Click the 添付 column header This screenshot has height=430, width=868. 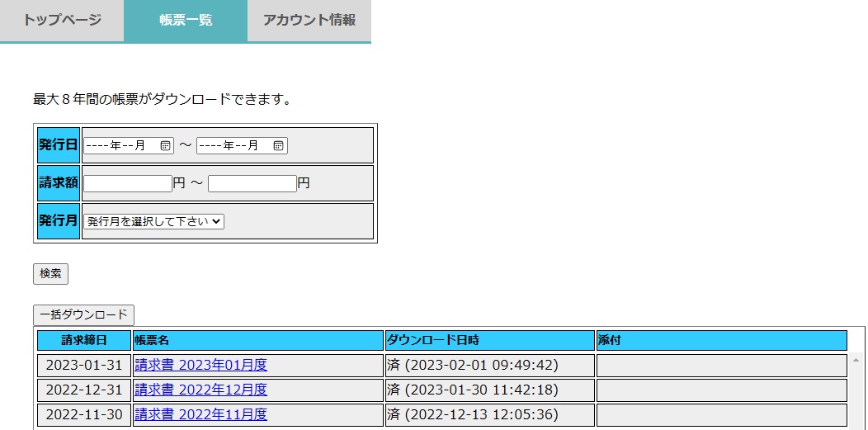(721, 340)
